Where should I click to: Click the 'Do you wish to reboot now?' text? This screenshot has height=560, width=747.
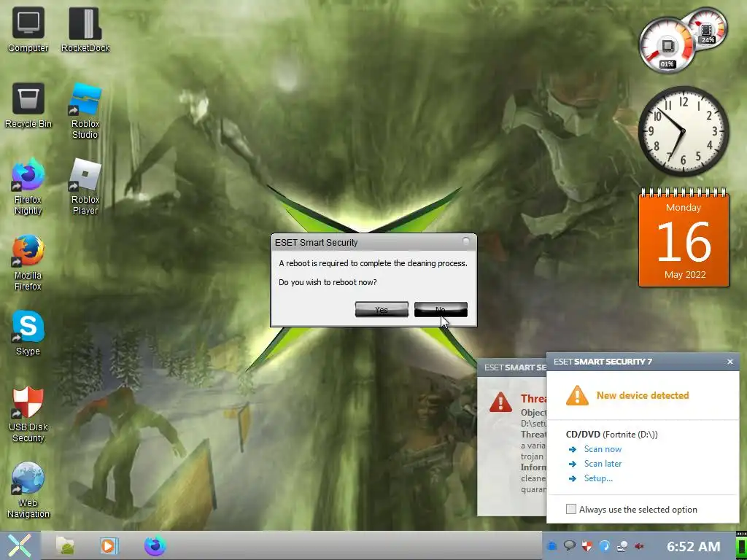328,282
